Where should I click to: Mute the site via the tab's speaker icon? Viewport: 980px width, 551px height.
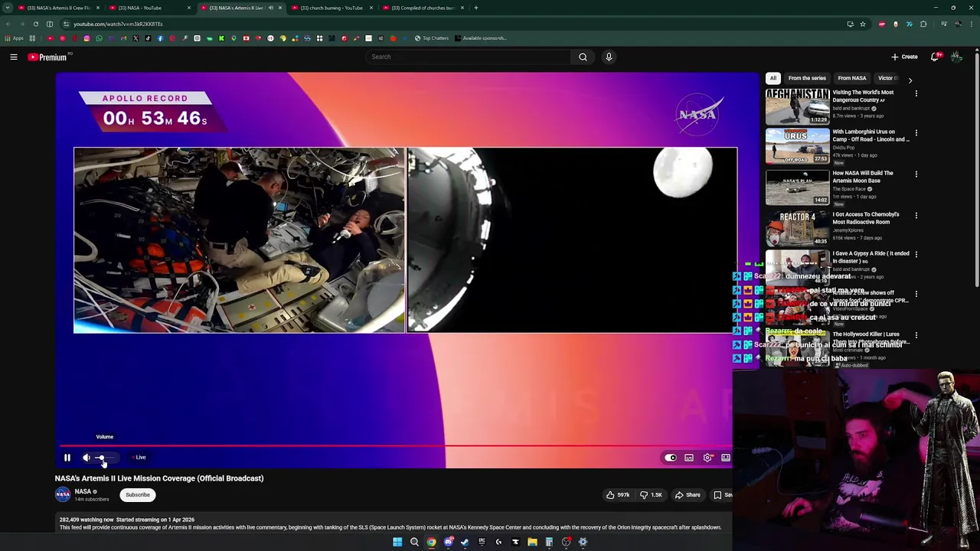[x=270, y=8]
